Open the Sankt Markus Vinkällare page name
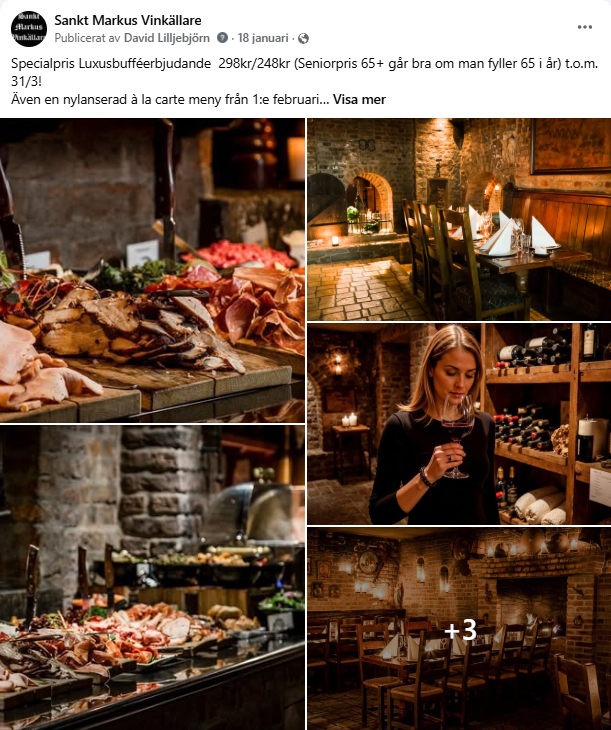This screenshot has height=730, width=611. (x=128, y=20)
